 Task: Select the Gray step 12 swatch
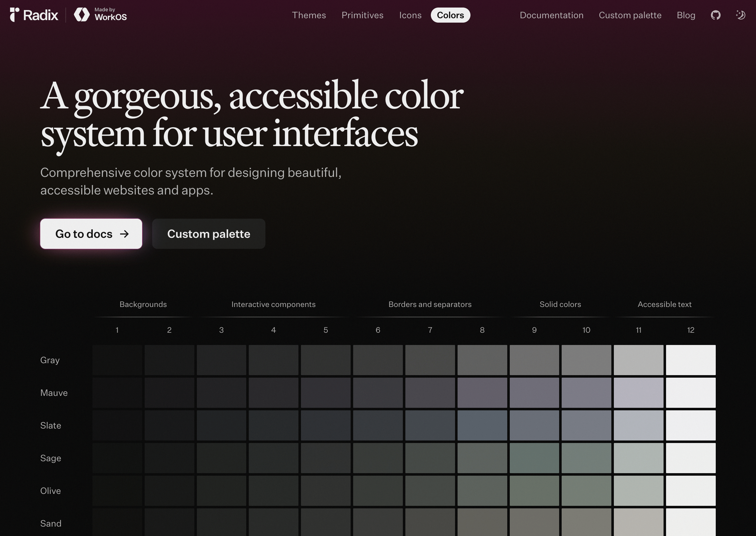pos(691,360)
